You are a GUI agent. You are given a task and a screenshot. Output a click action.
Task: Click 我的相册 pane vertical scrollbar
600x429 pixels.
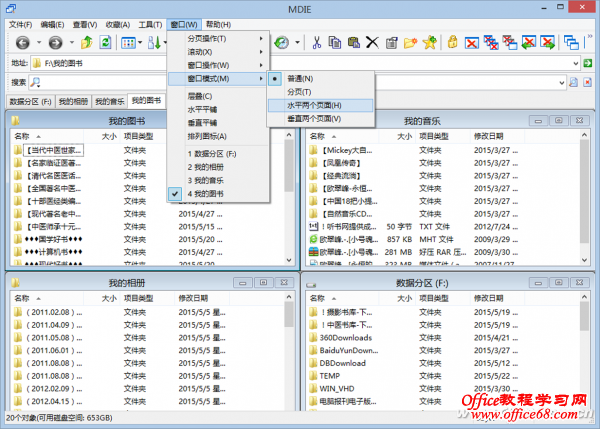[x=289, y=352]
